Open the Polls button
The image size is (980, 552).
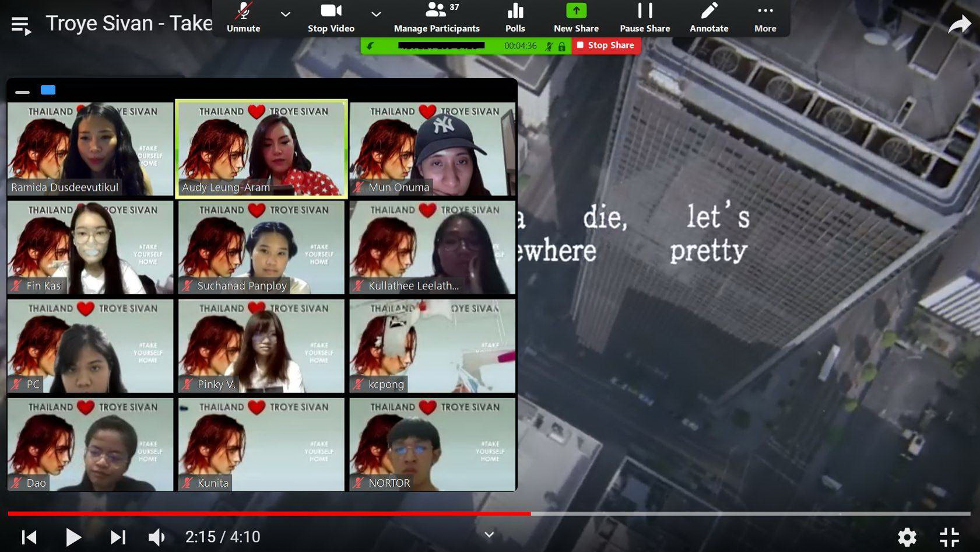click(x=515, y=18)
